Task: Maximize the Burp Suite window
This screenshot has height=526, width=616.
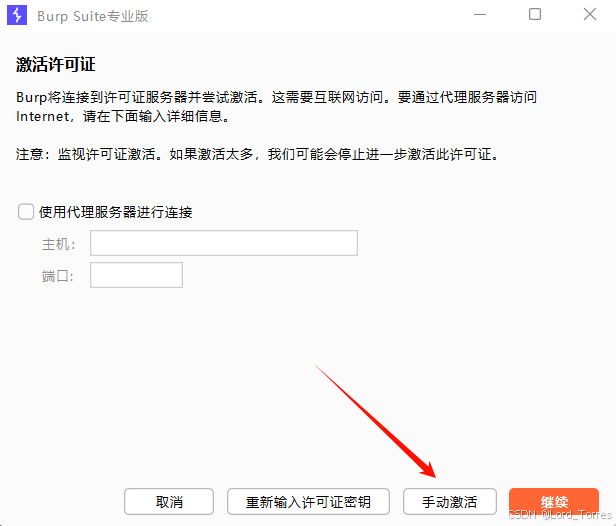Action: tap(535, 15)
